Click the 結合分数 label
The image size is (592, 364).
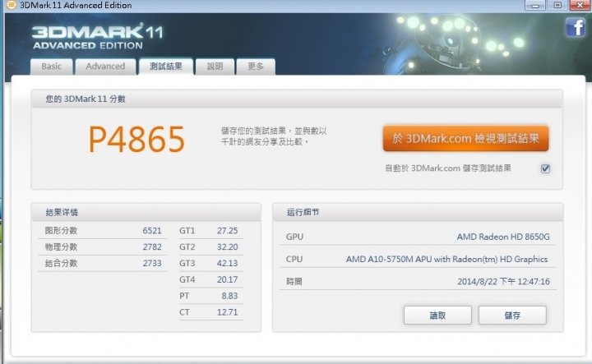click(61, 263)
